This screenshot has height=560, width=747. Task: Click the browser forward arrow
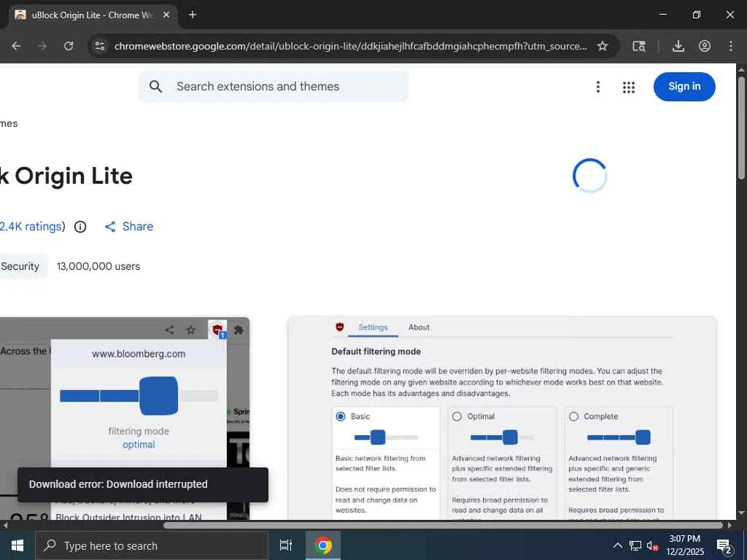pos(42,46)
